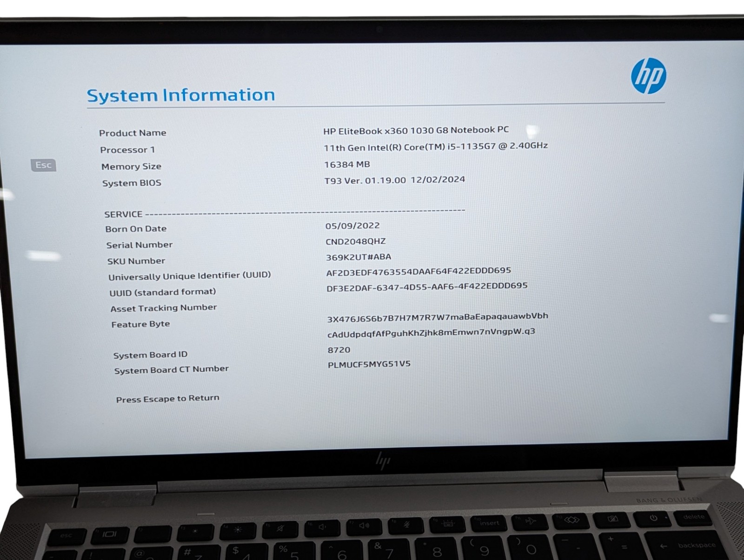The image size is (744, 560).
Task: Select the System Board ID label
Action: (150, 355)
